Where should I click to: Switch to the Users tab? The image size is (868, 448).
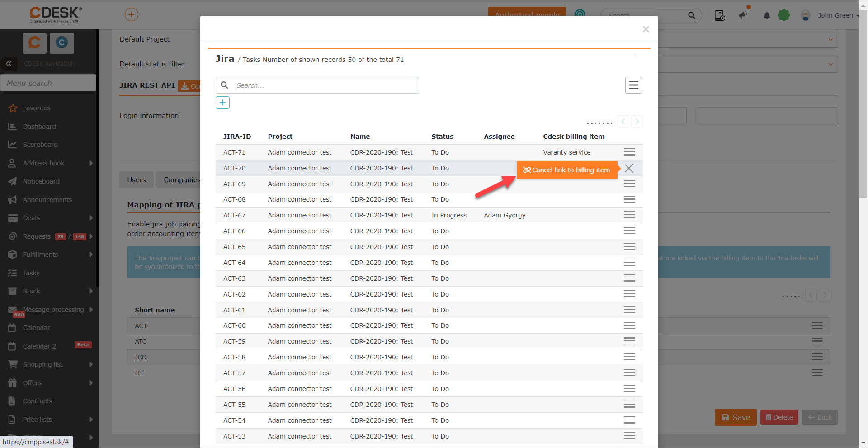tap(137, 180)
